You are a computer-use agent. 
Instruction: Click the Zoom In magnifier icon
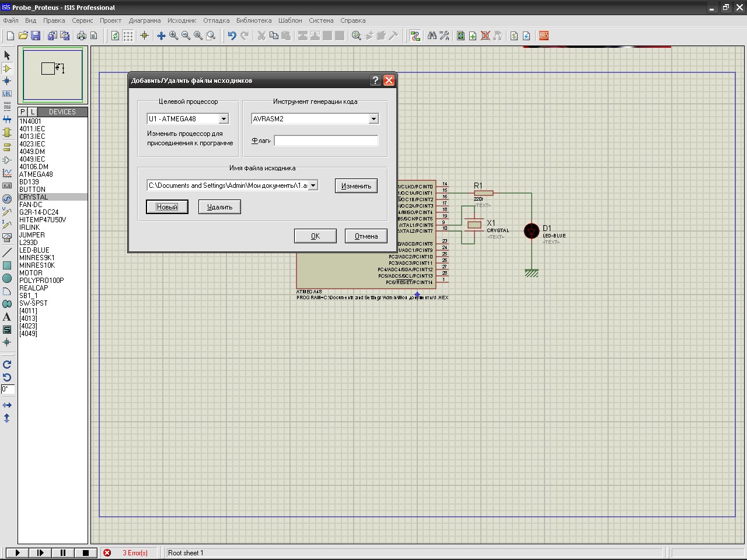173,36
